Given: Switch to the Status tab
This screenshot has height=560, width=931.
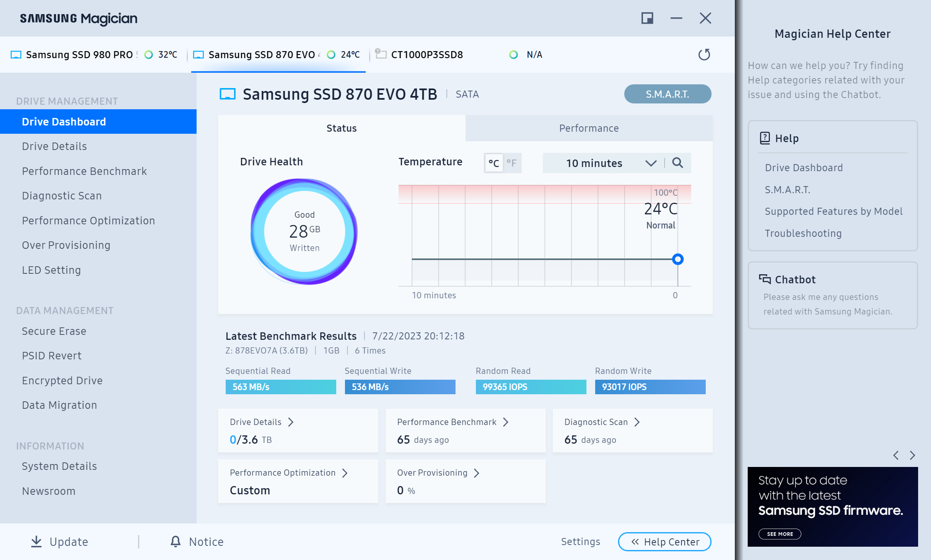Looking at the screenshot, I should click(342, 128).
